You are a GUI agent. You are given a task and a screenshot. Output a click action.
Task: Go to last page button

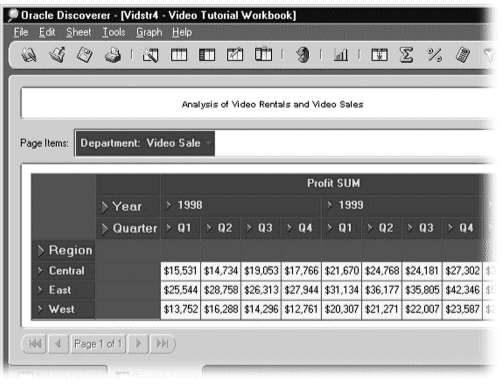163,344
